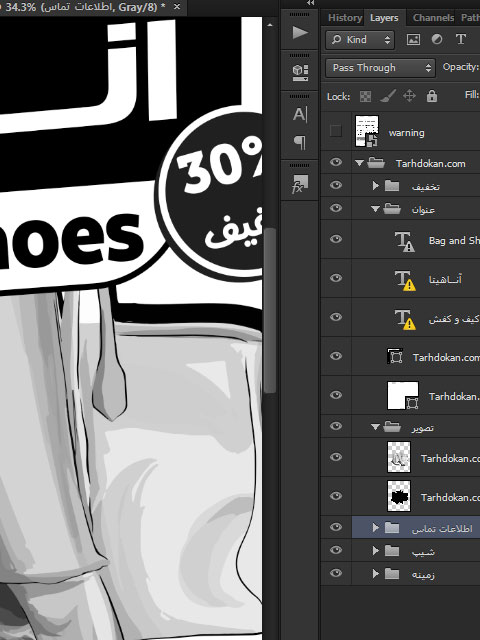
Task: Switch to the Layers tab
Action: tap(384, 18)
